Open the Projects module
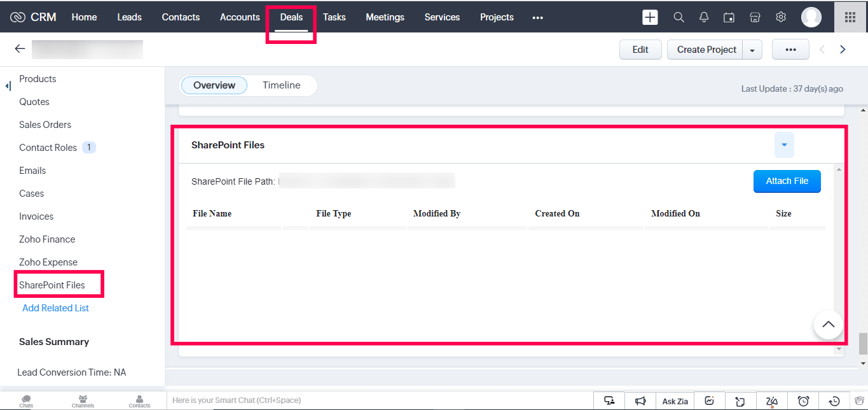 [x=497, y=17]
